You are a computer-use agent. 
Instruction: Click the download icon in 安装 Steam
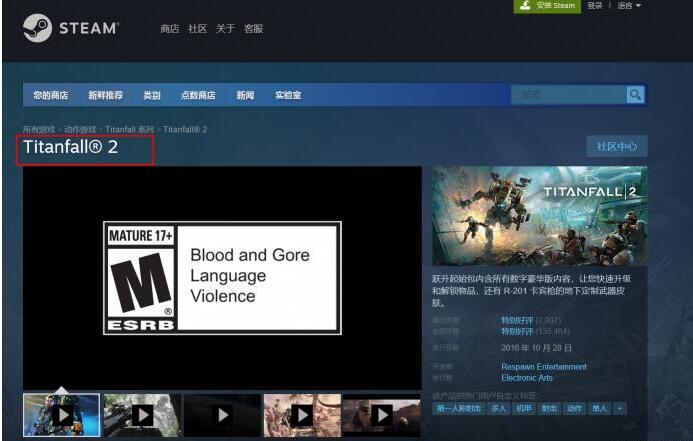525,5
